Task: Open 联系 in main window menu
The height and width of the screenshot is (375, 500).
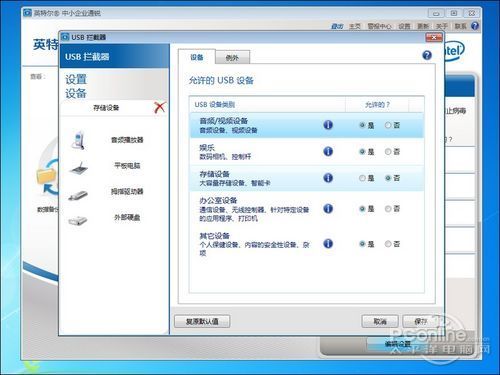Action: tap(461, 26)
